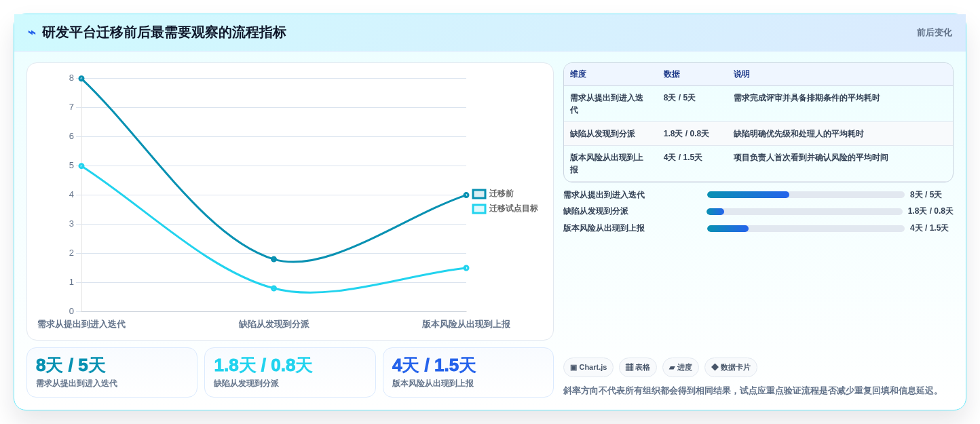Click the title 研发平台迁移前后最需要观察的流程指标

pos(164,33)
